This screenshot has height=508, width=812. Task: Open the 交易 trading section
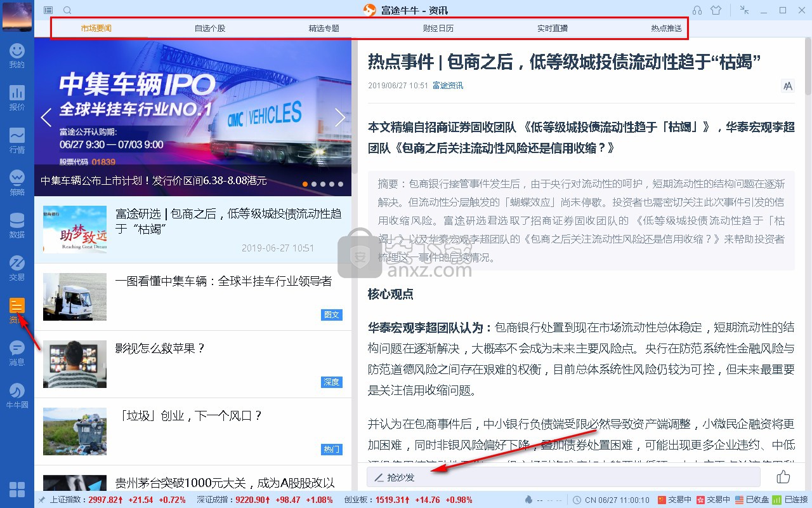click(17, 268)
